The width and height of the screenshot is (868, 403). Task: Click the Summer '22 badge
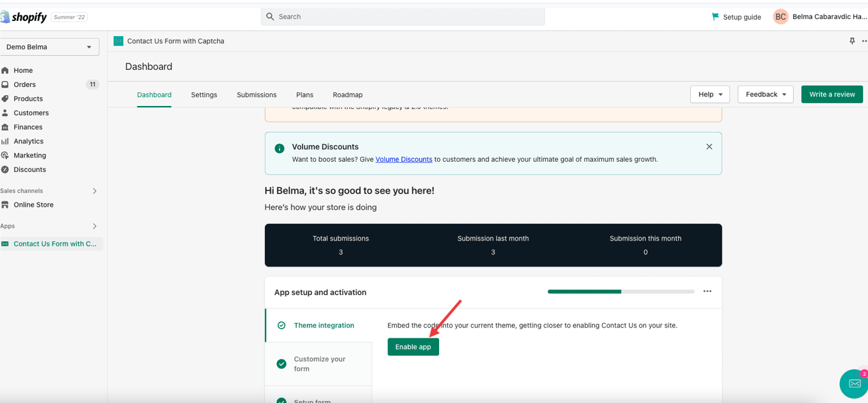point(70,17)
